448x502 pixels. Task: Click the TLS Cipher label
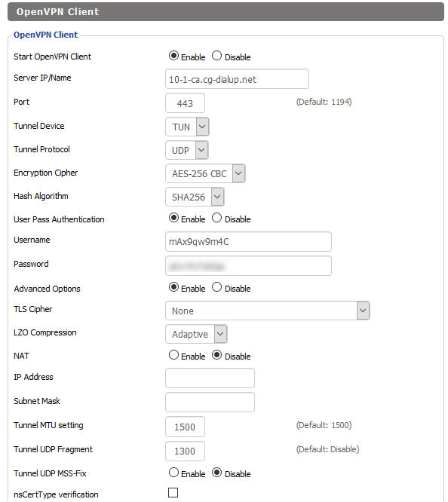33,309
